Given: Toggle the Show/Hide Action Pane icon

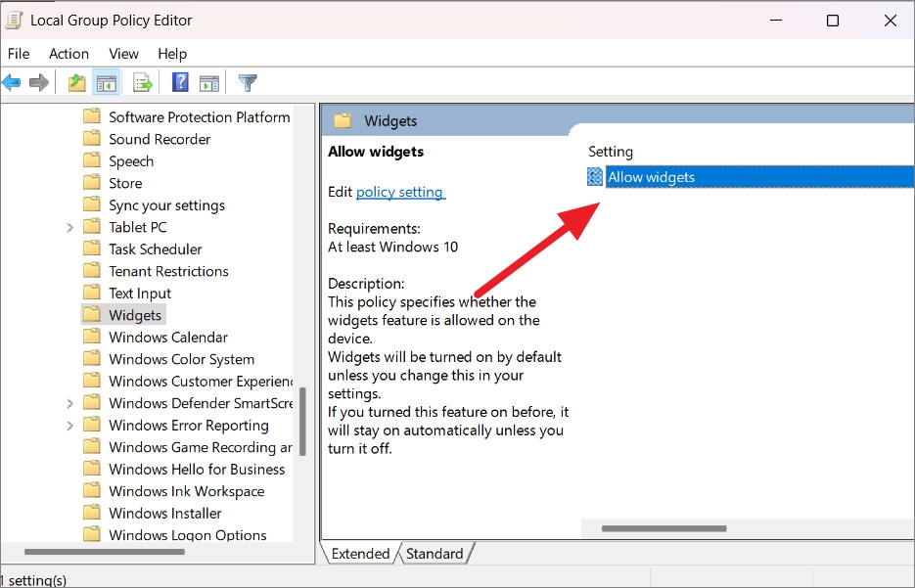Looking at the screenshot, I should (208, 83).
